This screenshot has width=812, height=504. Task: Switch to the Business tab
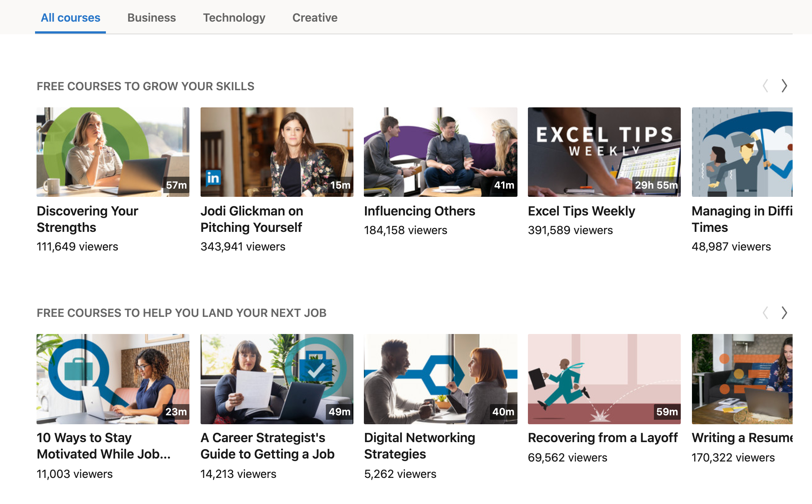click(x=151, y=18)
